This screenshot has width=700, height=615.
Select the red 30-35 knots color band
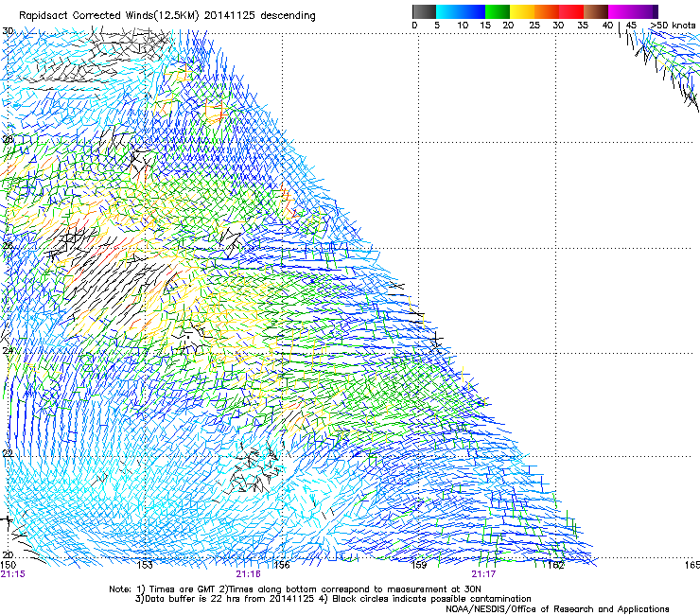pyautogui.click(x=571, y=11)
